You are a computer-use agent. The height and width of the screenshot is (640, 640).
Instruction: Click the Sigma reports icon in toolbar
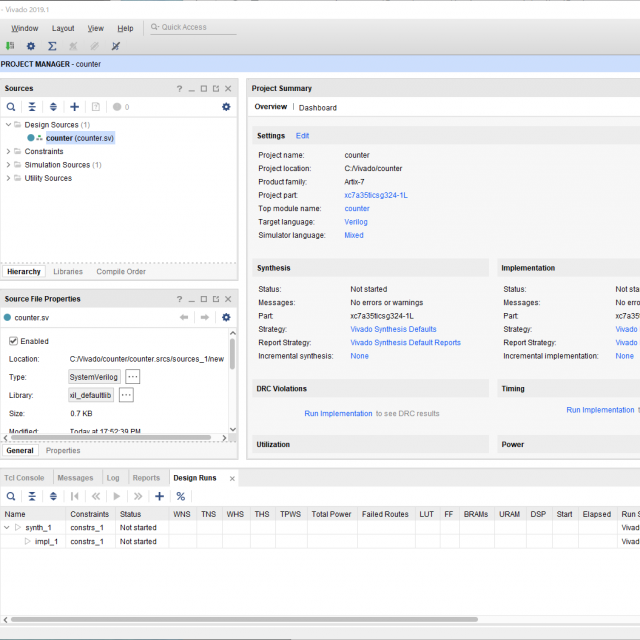(52, 46)
